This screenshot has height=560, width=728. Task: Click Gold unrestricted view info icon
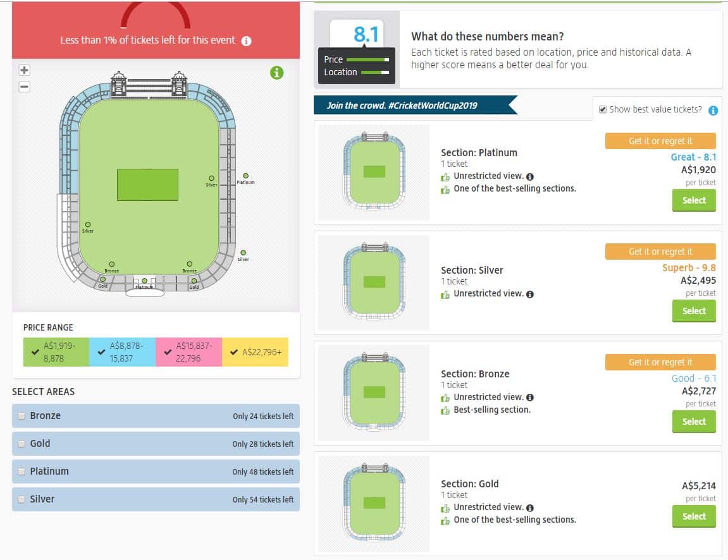pos(530,508)
